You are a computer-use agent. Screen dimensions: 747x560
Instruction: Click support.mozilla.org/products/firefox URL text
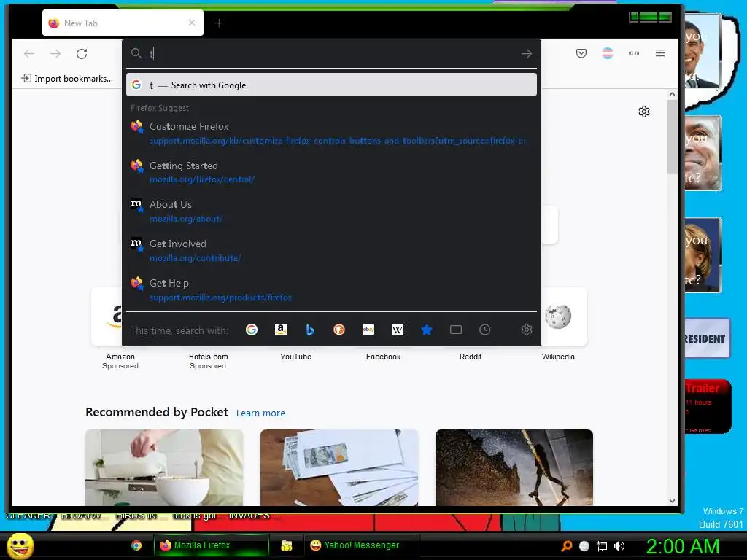coord(220,297)
